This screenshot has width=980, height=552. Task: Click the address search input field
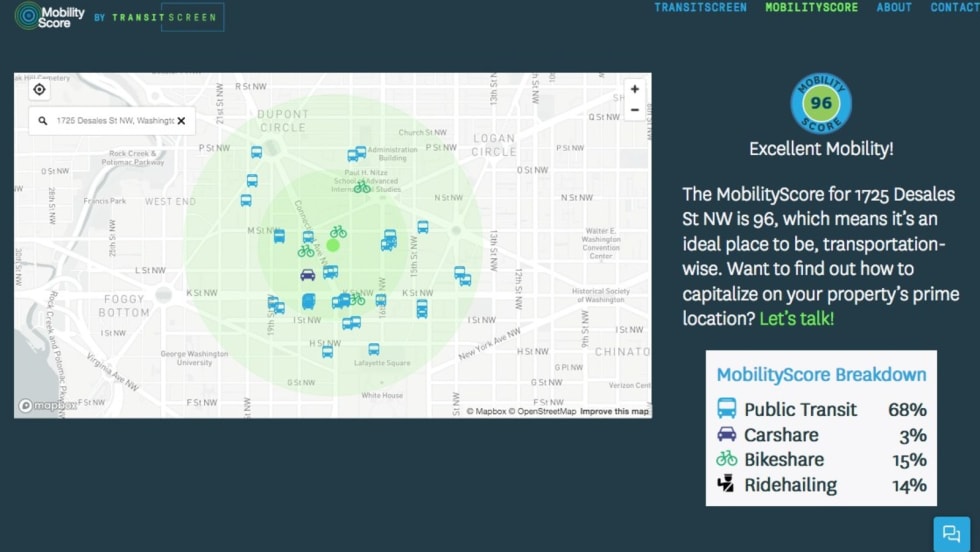(x=113, y=121)
